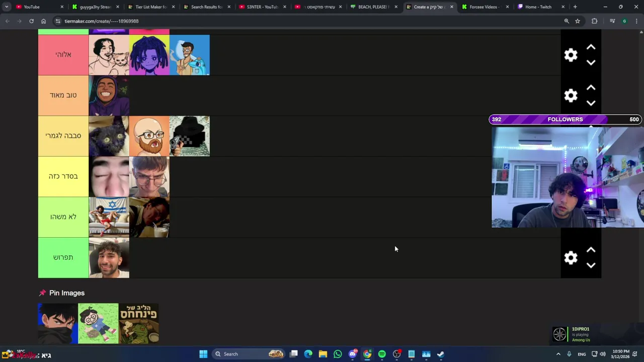
Task: Select dark drink photo in לא משהו tier
Action: [x=149, y=217]
